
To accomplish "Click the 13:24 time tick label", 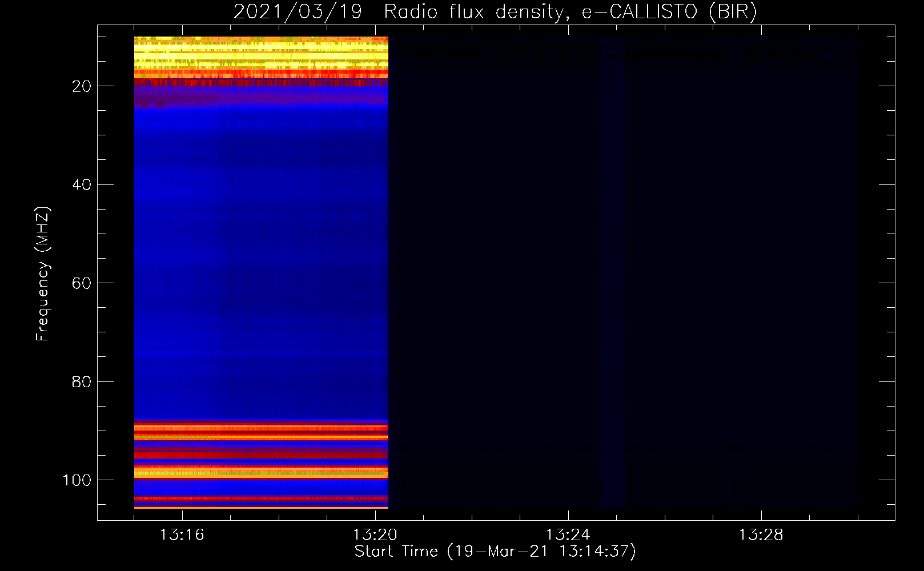I will (568, 535).
